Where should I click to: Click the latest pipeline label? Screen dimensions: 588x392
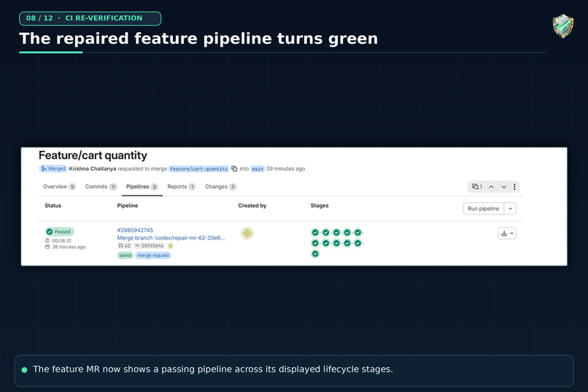coord(125,255)
